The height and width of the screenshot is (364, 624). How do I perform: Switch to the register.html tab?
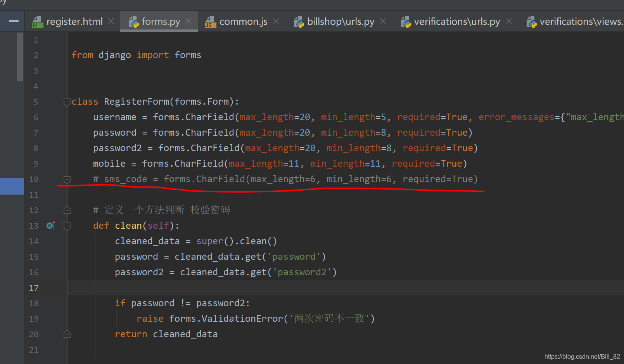tap(74, 22)
